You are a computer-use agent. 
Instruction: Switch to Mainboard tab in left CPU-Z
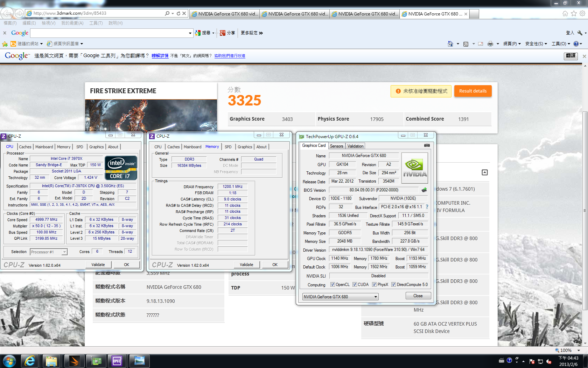[x=44, y=147]
